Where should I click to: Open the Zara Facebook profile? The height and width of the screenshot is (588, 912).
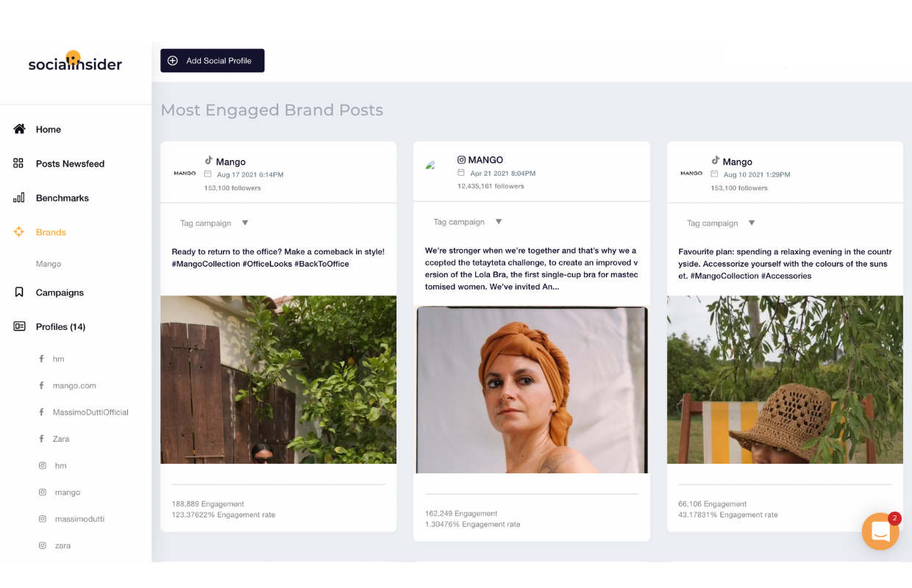tap(61, 439)
